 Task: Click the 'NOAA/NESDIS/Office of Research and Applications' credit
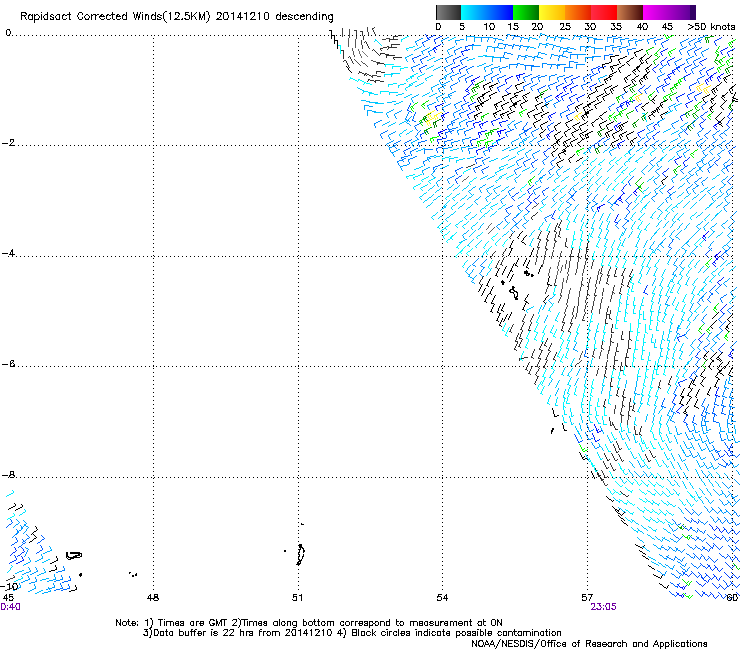pos(589,644)
